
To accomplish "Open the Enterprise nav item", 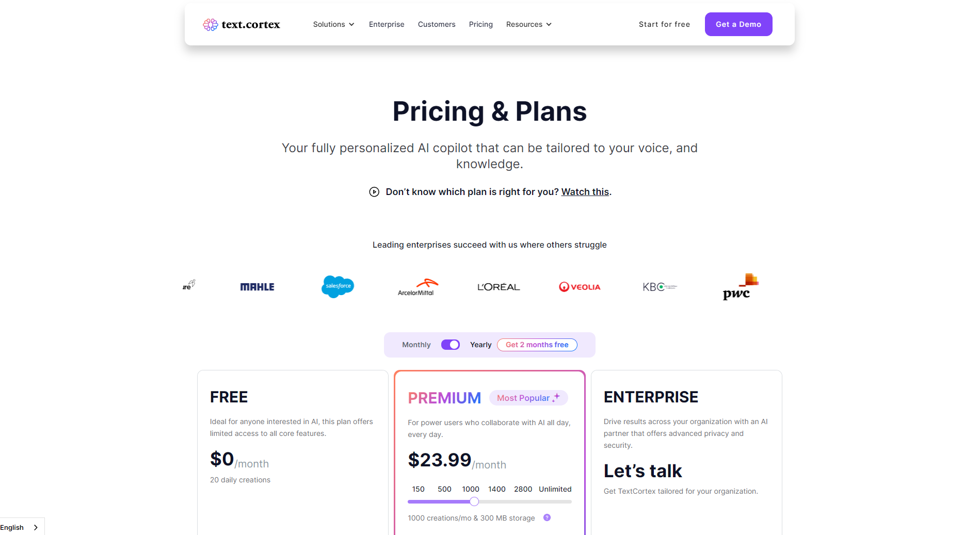I will coord(387,24).
